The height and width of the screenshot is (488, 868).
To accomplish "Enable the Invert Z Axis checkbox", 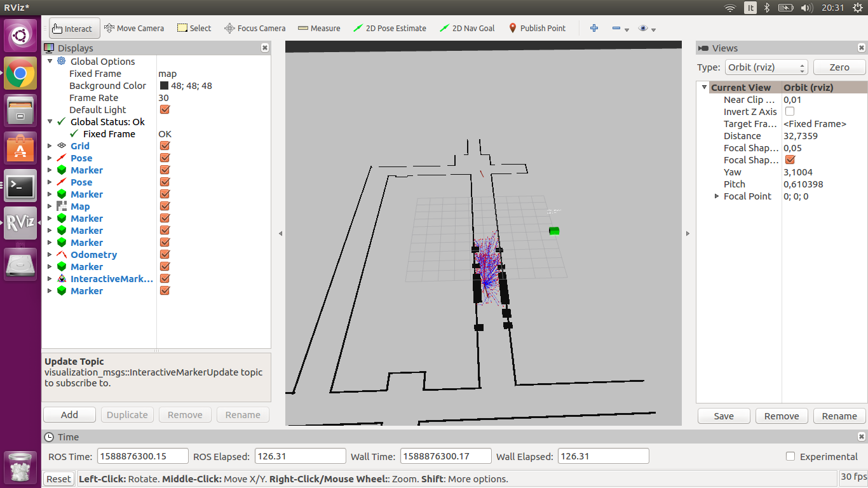I will pos(790,111).
